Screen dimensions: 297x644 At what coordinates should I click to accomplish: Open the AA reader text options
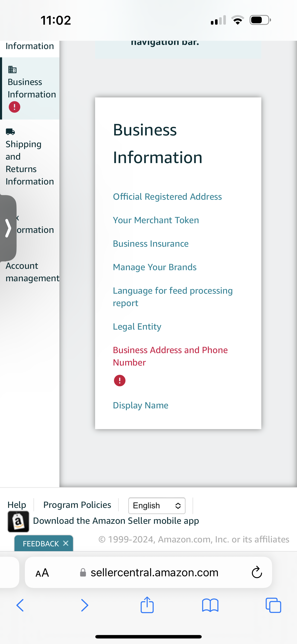click(42, 573)
